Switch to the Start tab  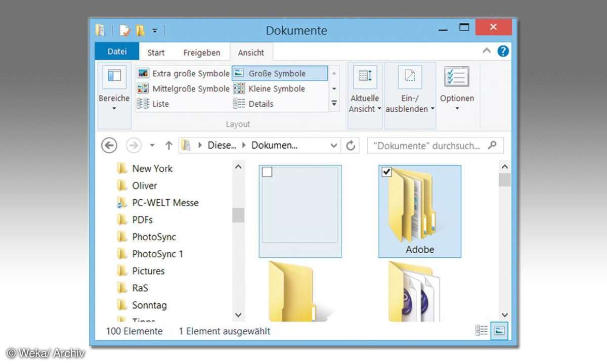tap(156, 53)
